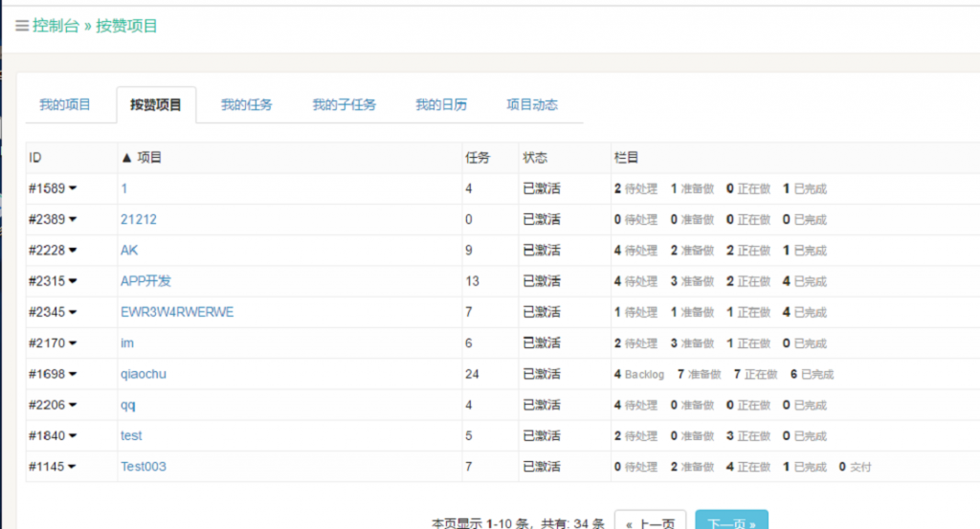Open the 项目动态 tab
980x529 pixels.
[x=532, y=104]
